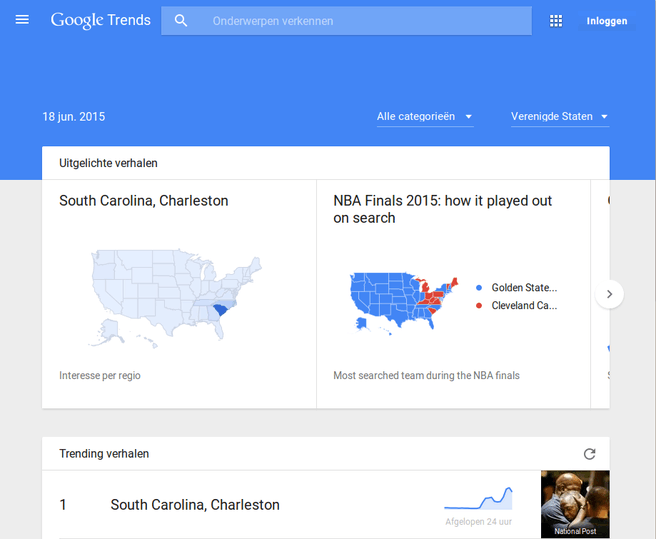656x539 pixels.
Task: Click the Golden State blue legend dot
Action: [x=479, y=288]
